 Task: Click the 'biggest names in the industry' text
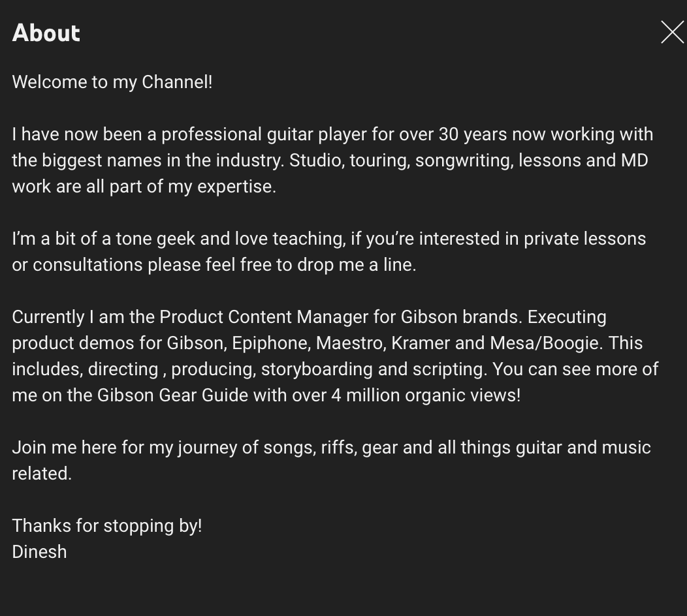click(x=162, y=161)
